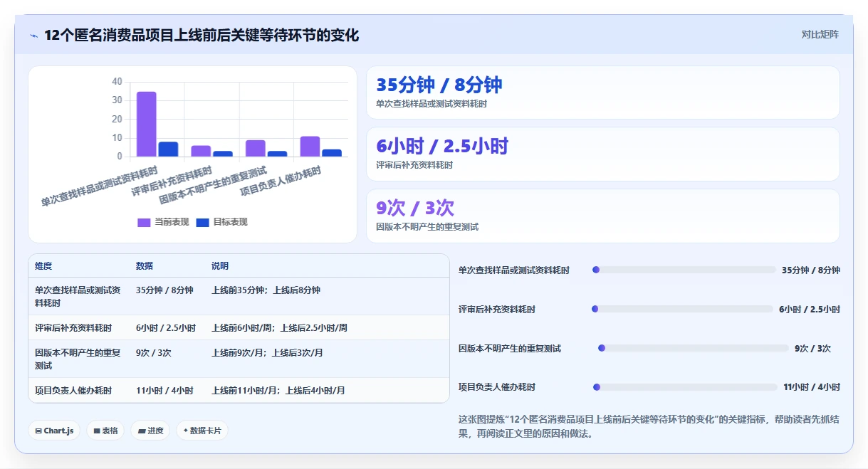Click table cell 上线前35分钟；上线后8分钟
The height and width of the screenshot is (469, 868).
coord(266,290)
